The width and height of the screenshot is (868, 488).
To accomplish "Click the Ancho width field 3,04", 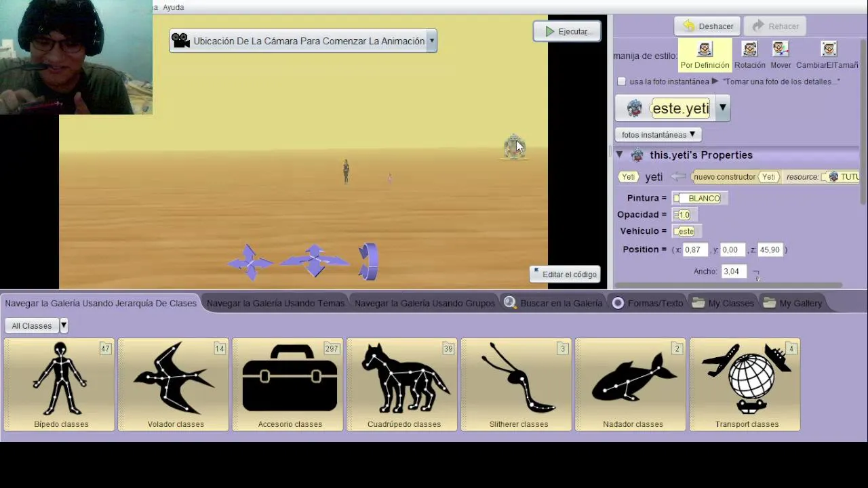I will point(734,271).
